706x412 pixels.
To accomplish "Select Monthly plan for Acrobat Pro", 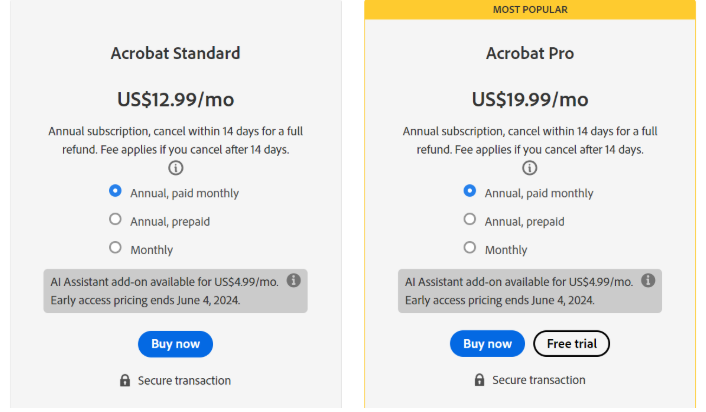I will point(470,247).
